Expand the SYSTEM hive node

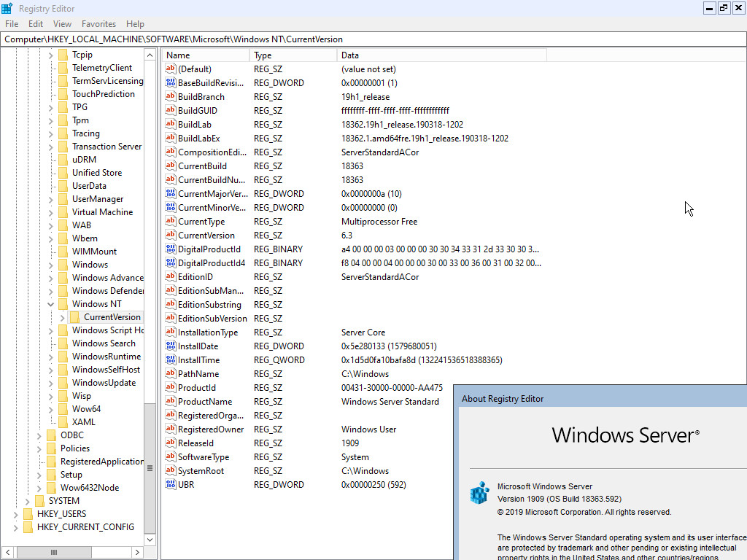[27, 500]
